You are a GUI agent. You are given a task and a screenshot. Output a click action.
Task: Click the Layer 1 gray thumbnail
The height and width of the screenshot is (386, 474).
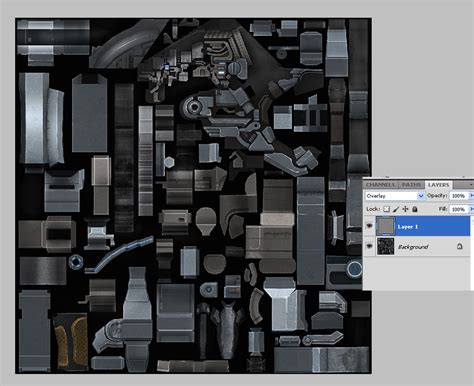click(386, 226)
